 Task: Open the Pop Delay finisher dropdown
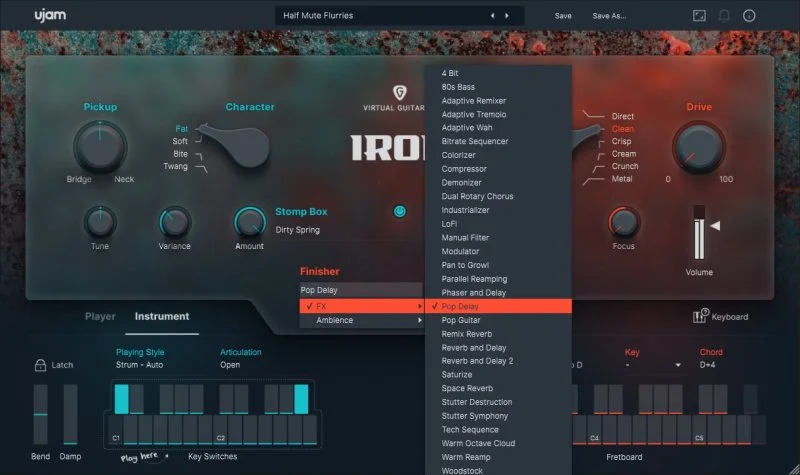pos(361,290)
